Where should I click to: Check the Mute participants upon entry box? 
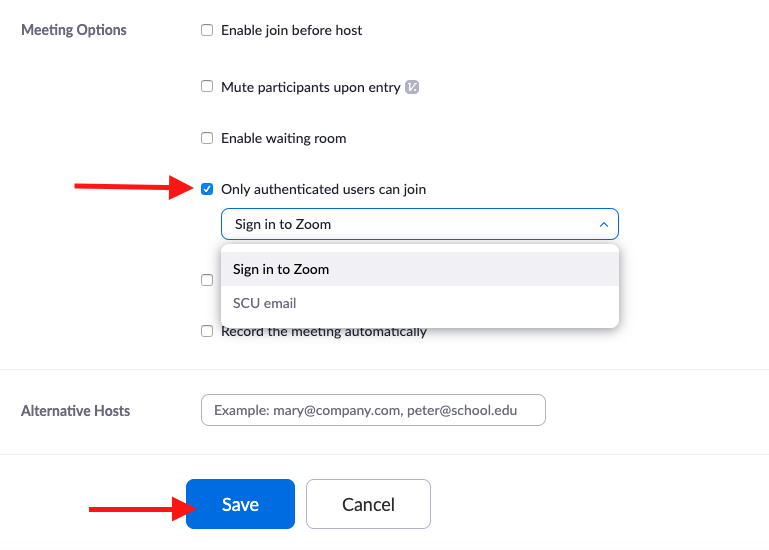[x=207, y=87]
